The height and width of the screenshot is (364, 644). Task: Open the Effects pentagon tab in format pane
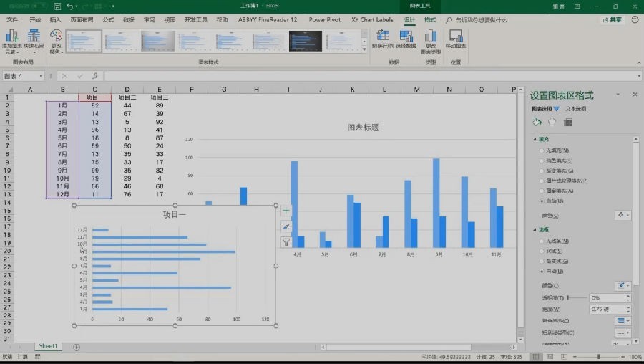click(x=552, y=122)
